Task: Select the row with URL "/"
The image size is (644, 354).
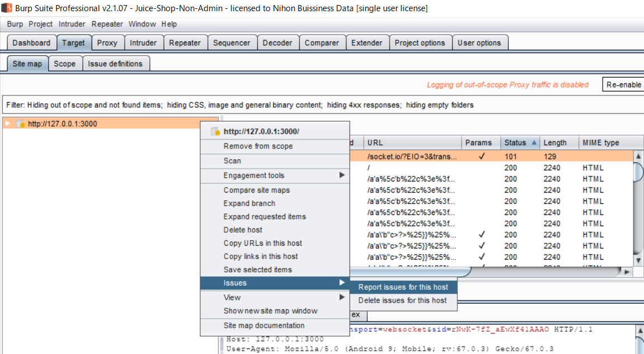Action: 491,168
